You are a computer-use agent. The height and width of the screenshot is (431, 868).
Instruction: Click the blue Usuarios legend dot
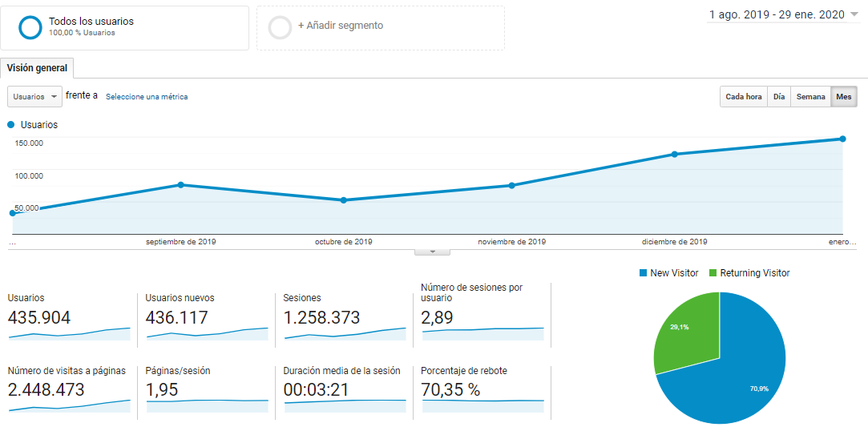(11, 125)
